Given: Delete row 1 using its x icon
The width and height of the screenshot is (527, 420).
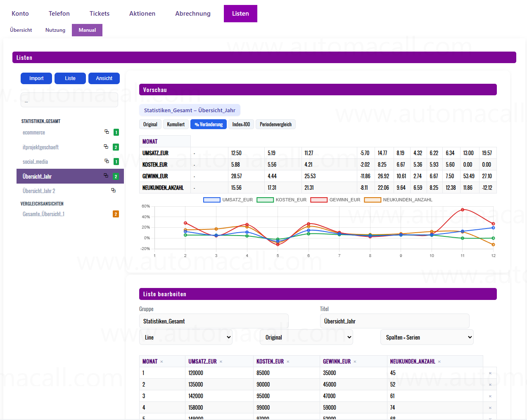Looking at the screenshot, I should 490,373.
